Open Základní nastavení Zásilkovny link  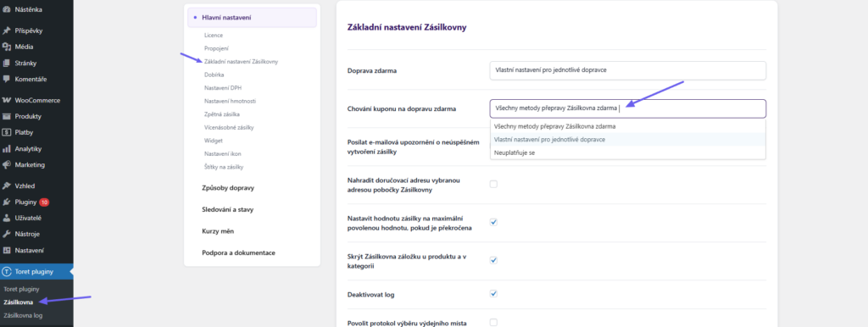coord(241,61)
